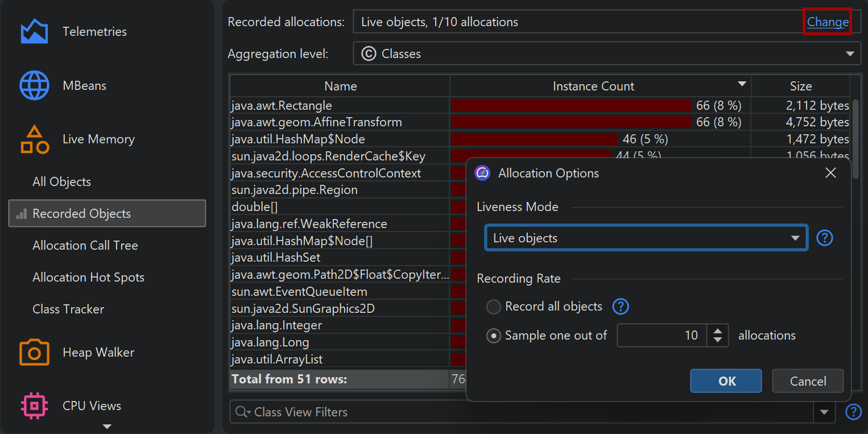Open the Class View Filters history dropdown
Screen dimensions: 868x434
[824, 412]
